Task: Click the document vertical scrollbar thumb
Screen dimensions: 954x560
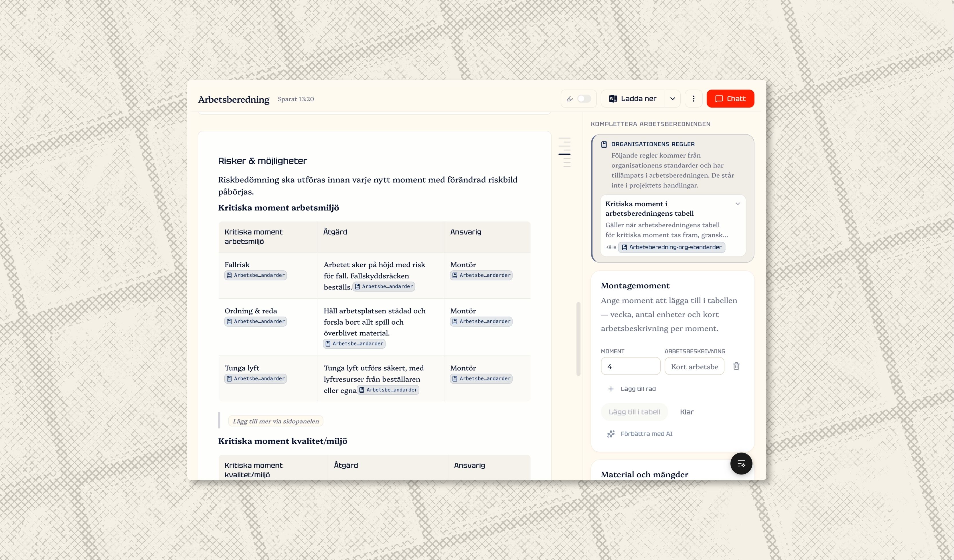Action: point(578,339)
